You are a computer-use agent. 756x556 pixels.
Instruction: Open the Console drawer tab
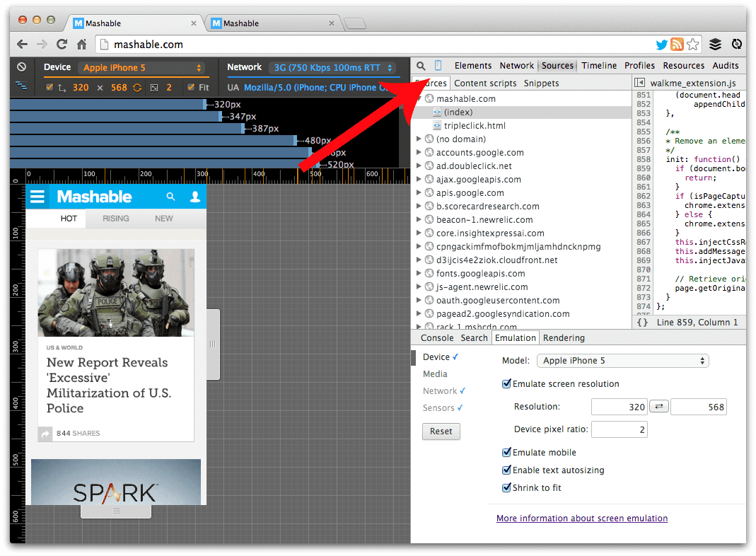(x=437, y=338)
